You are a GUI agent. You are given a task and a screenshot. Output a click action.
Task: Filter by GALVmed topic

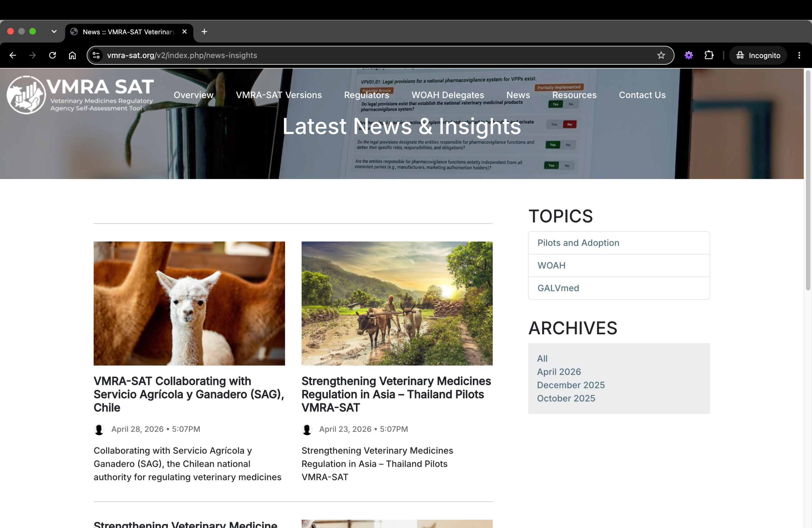(x=619, y=288)
